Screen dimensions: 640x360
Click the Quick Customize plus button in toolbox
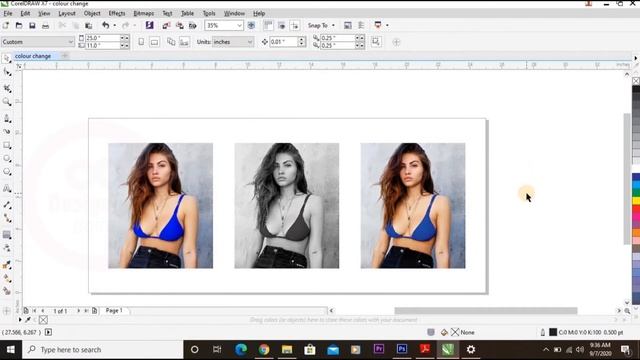point(7,311)
